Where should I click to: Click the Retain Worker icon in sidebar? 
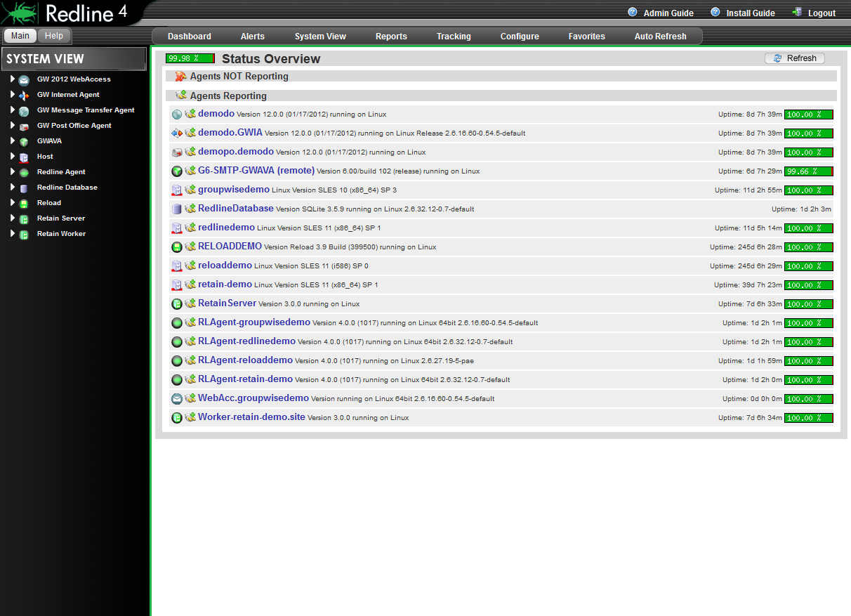[24, 234]
